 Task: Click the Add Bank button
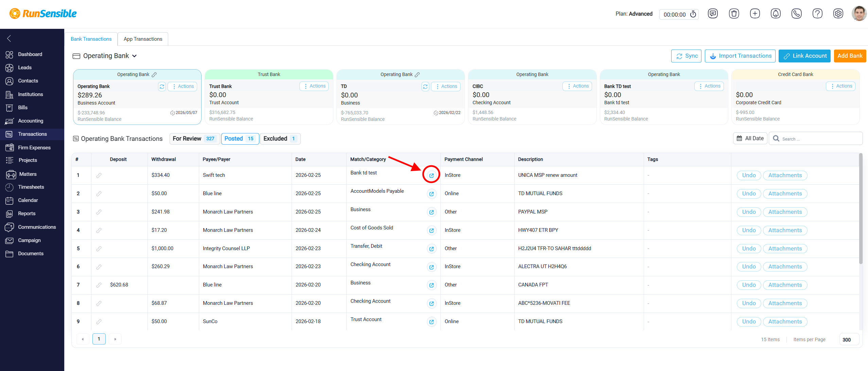click(850, 56)
